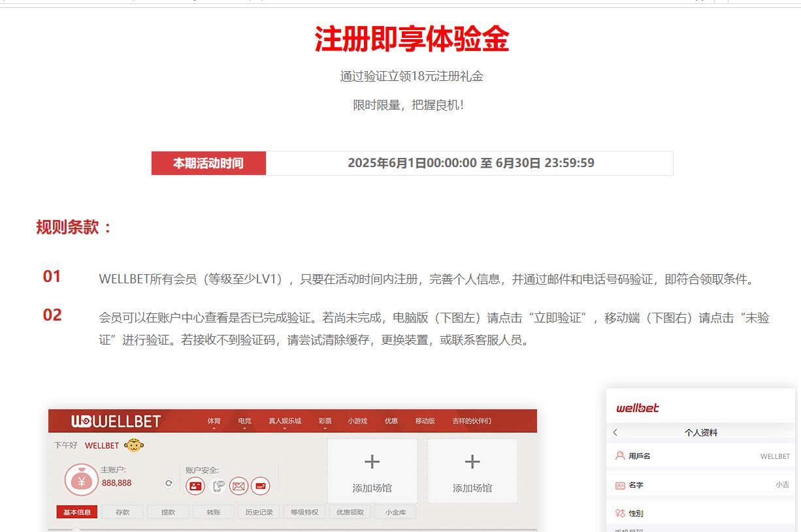Click the 主账户 label
The width and height of the screenshot is (801, 532).
[113, 470]
